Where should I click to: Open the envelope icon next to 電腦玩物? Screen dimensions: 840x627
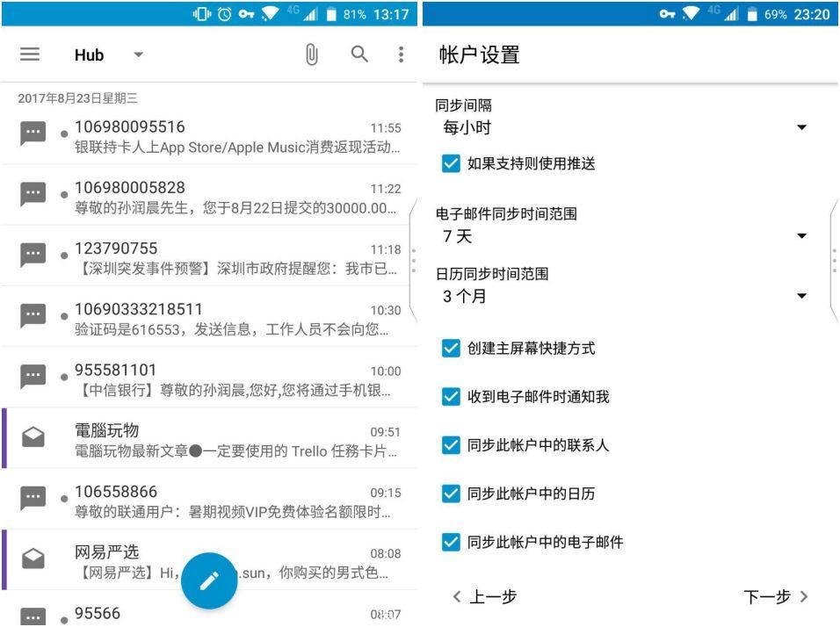[32, 437]
